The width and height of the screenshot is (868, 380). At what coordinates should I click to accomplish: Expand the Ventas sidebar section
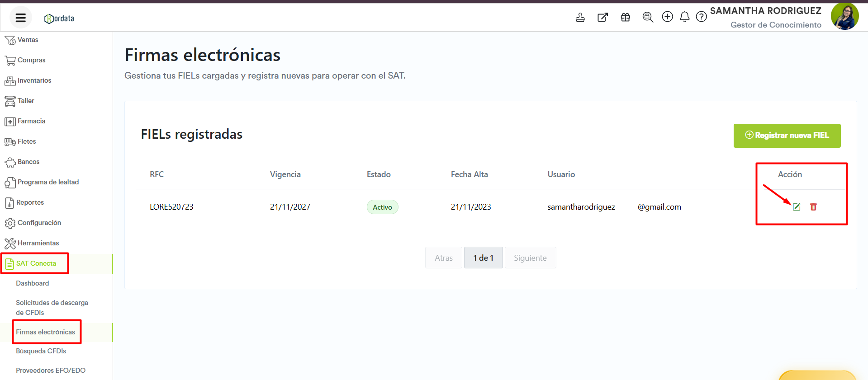pos(28,40)
